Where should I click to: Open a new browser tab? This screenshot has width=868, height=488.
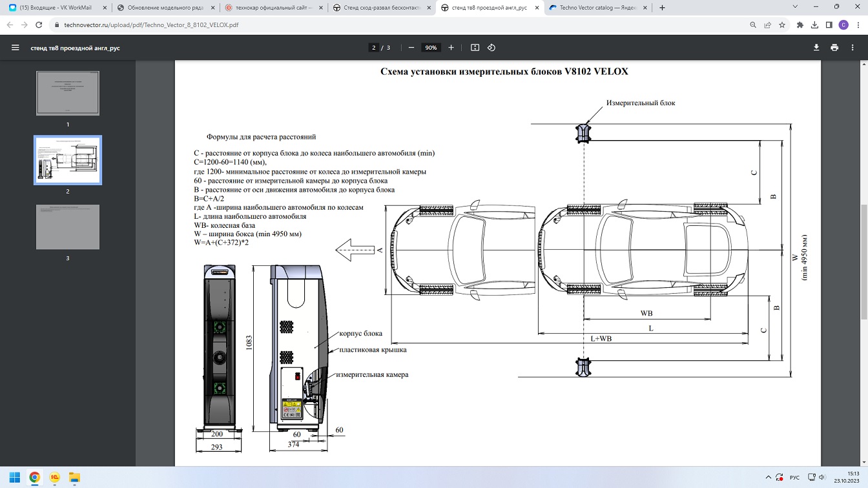(662, 8)
